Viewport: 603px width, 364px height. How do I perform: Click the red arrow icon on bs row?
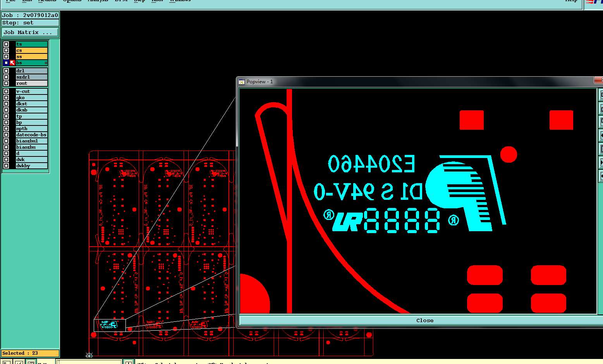click(x=12, y=63)
